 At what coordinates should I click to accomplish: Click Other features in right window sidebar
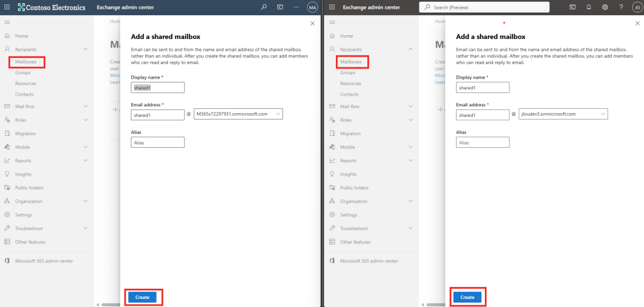pos(355,242)
